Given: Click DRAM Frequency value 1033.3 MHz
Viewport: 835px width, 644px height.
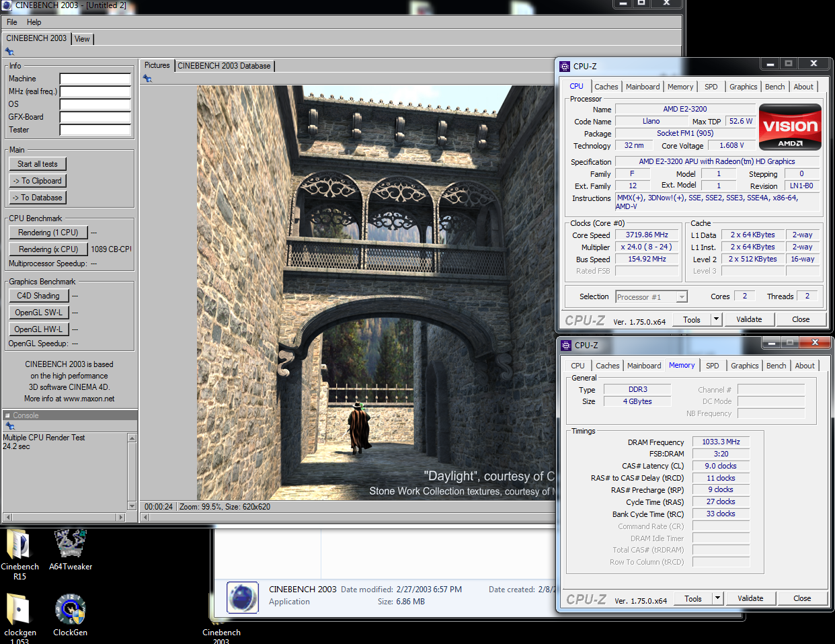Looking at the screenshot, I should [x=721, y=442].
